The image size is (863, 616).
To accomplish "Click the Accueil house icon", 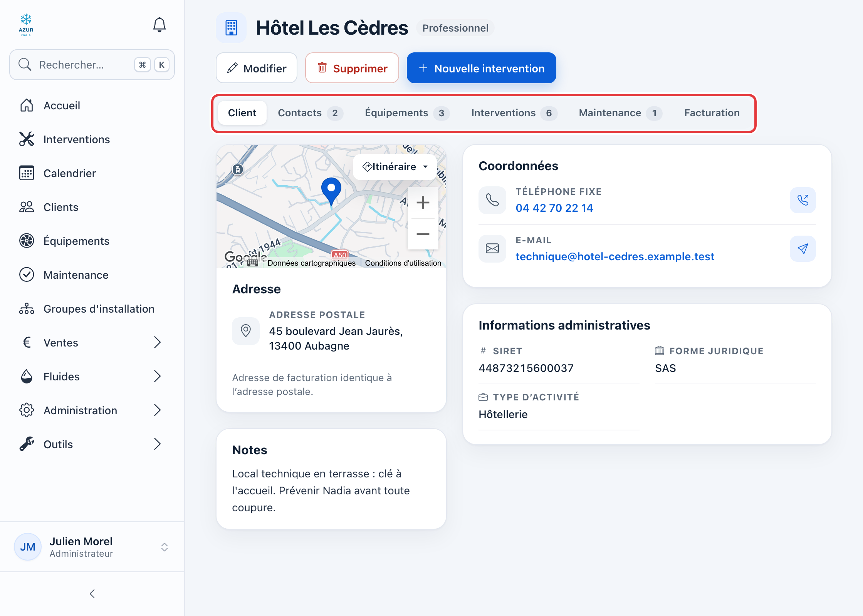I will click(27, 105).
